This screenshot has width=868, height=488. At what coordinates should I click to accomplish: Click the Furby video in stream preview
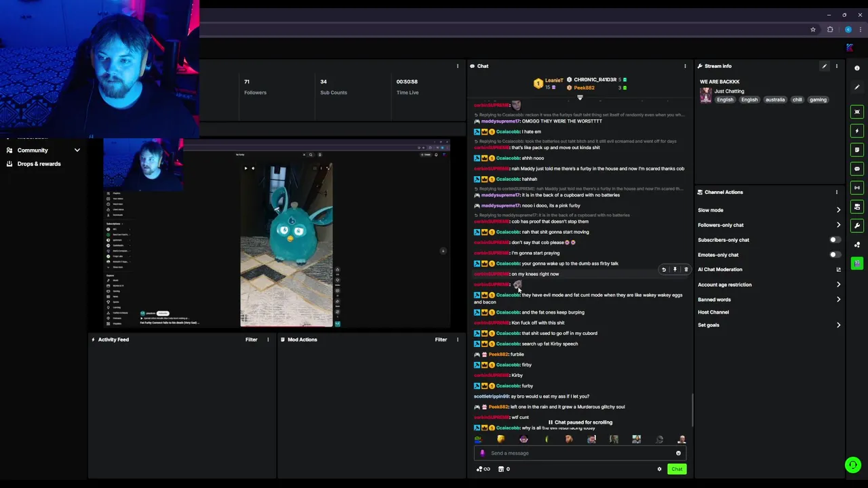click(286, 244)
